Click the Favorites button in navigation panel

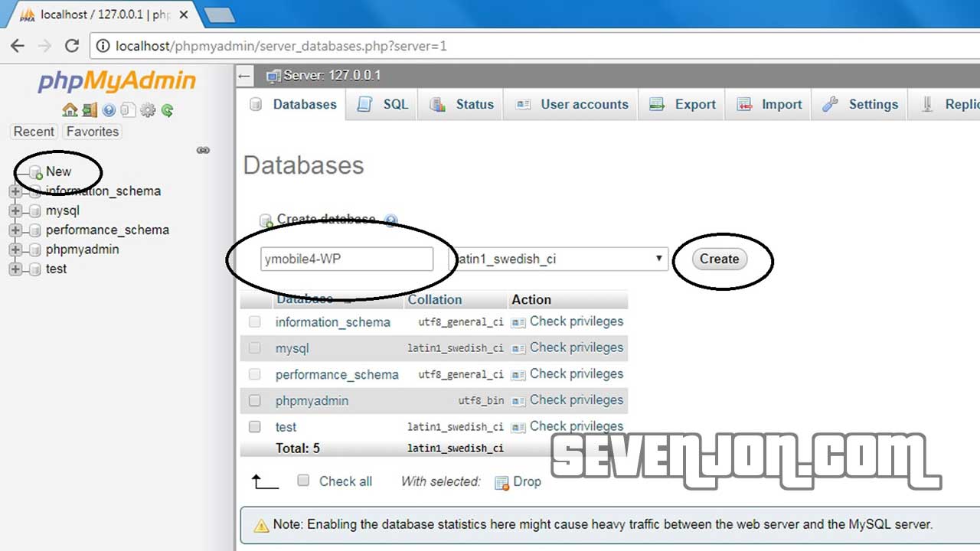point(92,132)
